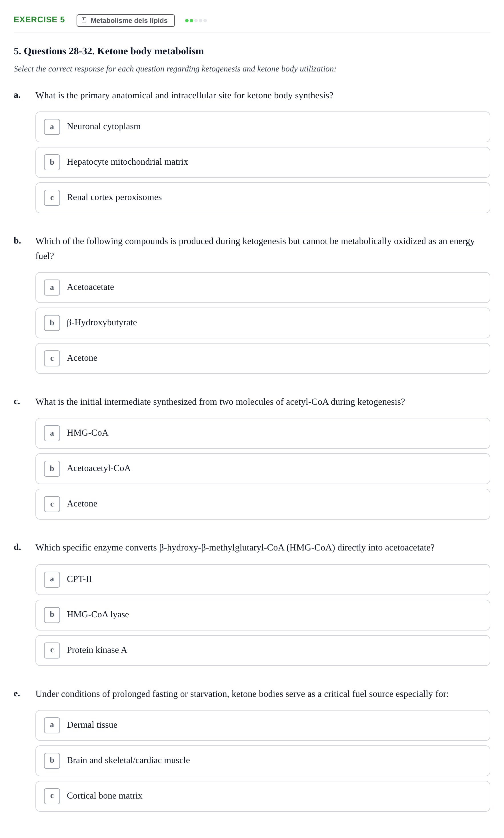The width and height of the screenshot is (504, 838).
Task: Click the difficulty dots indicator
Action: [x=196, y=20]
